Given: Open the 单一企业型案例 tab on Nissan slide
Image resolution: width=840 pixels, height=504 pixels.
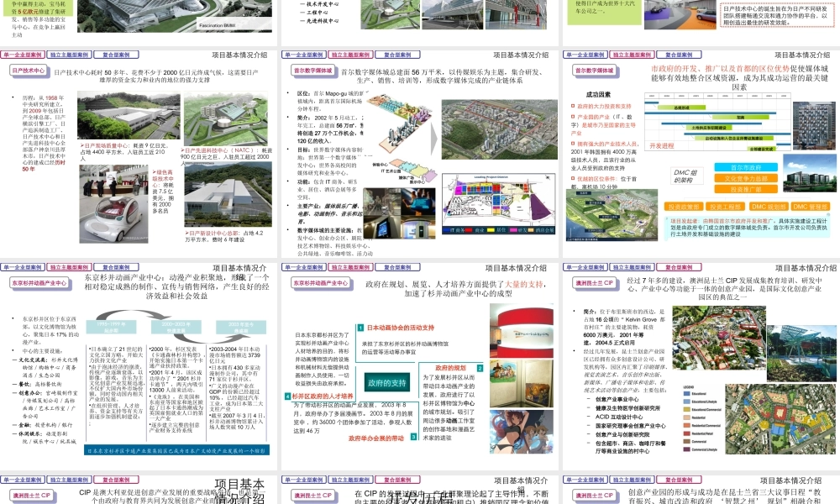Looking at the screenshot, I should click(x=23, y=55).
